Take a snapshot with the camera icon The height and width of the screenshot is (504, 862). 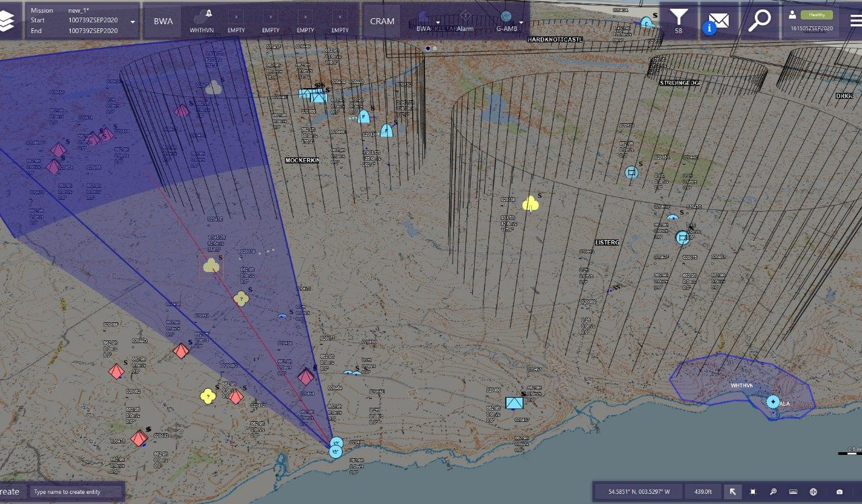[839, 492]
